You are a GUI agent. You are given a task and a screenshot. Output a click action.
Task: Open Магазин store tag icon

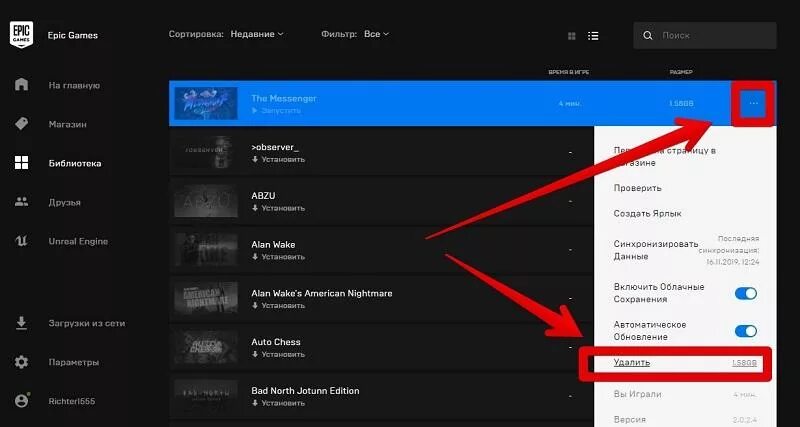[x=21, y=123]
